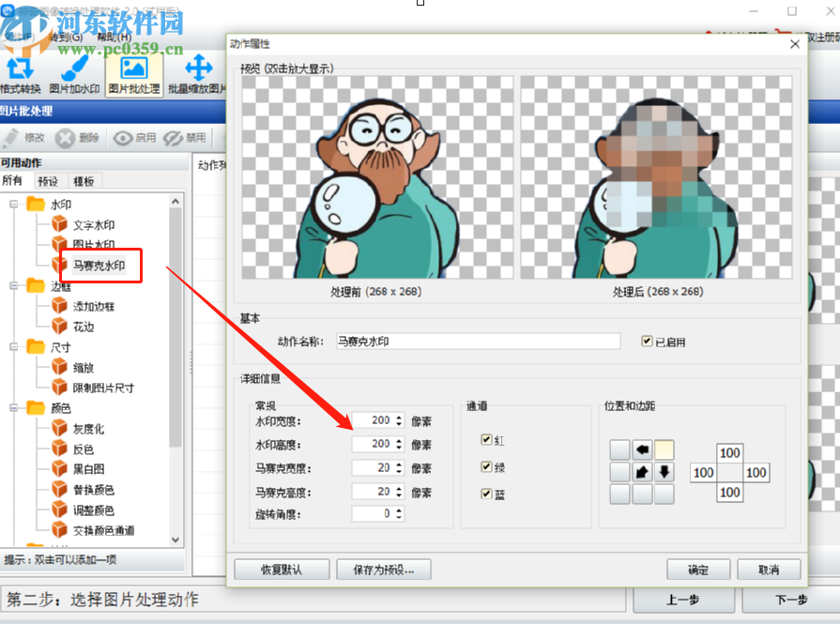Decrease 水印高度 with the down stepper
This screenshot has height=624, width=840.
point(399,448)
